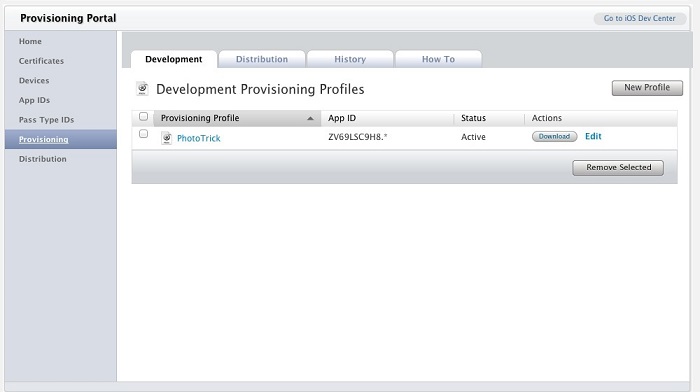Download the PhotoTrick profile
Viewport: 700px width, 392px height.
coord(554,137)
